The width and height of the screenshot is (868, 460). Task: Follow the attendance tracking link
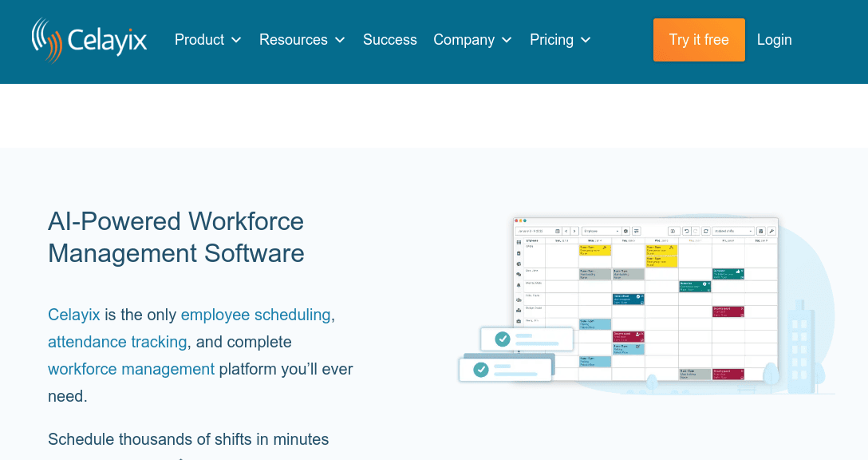coord(116,342)
